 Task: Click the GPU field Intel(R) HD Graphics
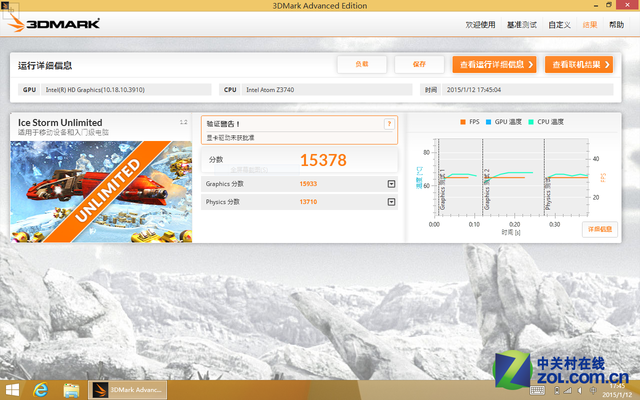tap(126, 90)
